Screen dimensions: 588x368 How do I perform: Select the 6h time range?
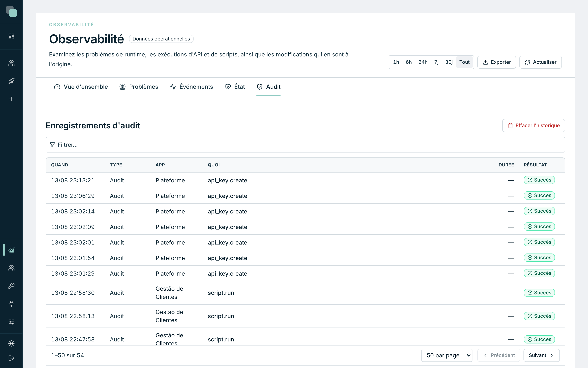click(x=409, y=62)
